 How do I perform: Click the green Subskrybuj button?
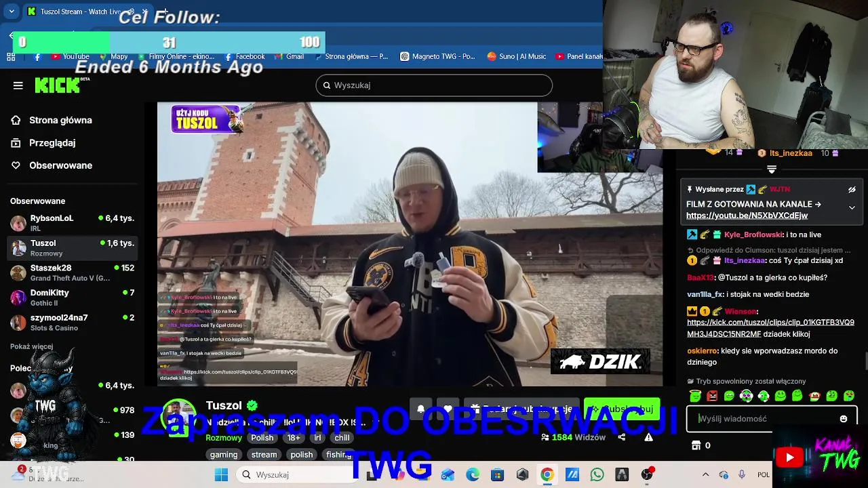[622, 409]
